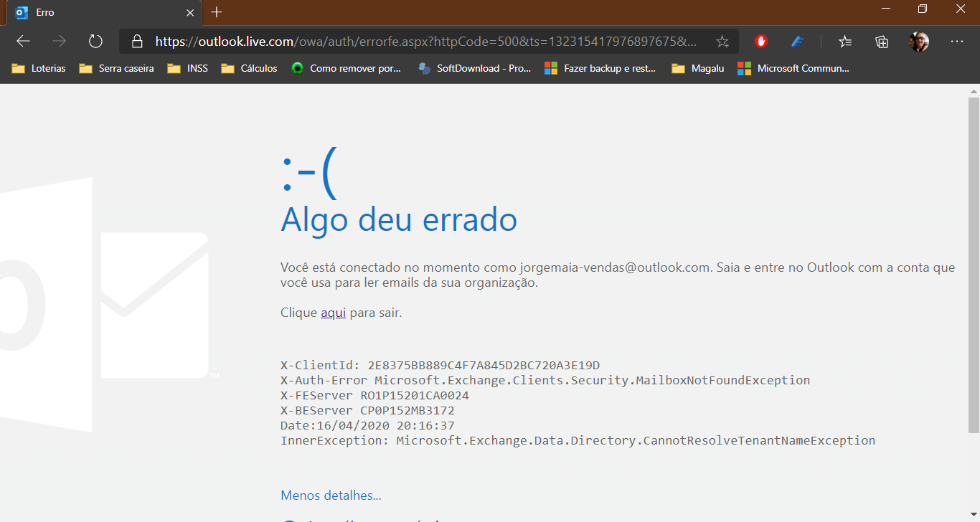Image resolution: width=980 pixels, height=522 pixels.
Task: Go back to the previous page
Action: [x=23, y=42]
